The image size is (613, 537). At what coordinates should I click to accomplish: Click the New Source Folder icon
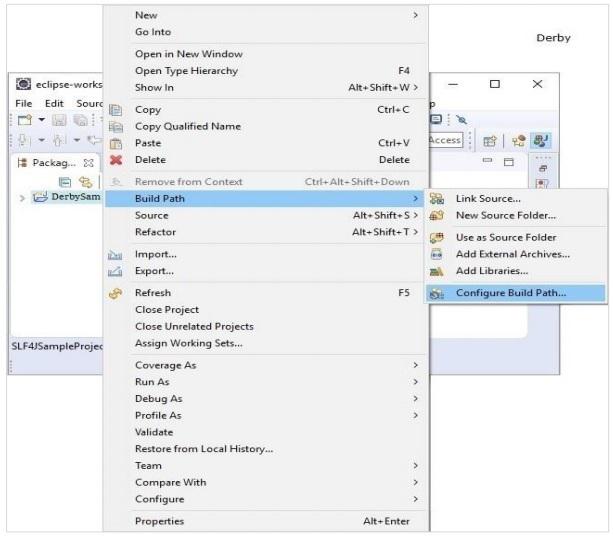point(437,215)
